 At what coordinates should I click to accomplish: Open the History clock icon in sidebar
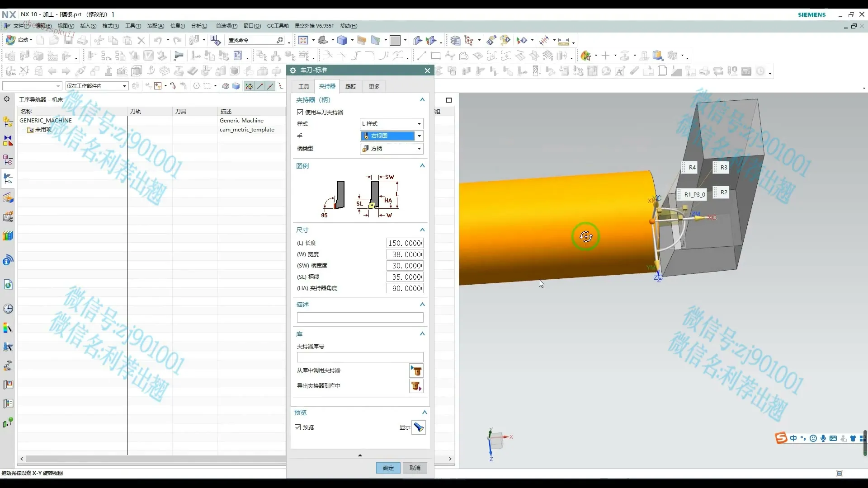point(8,309)
